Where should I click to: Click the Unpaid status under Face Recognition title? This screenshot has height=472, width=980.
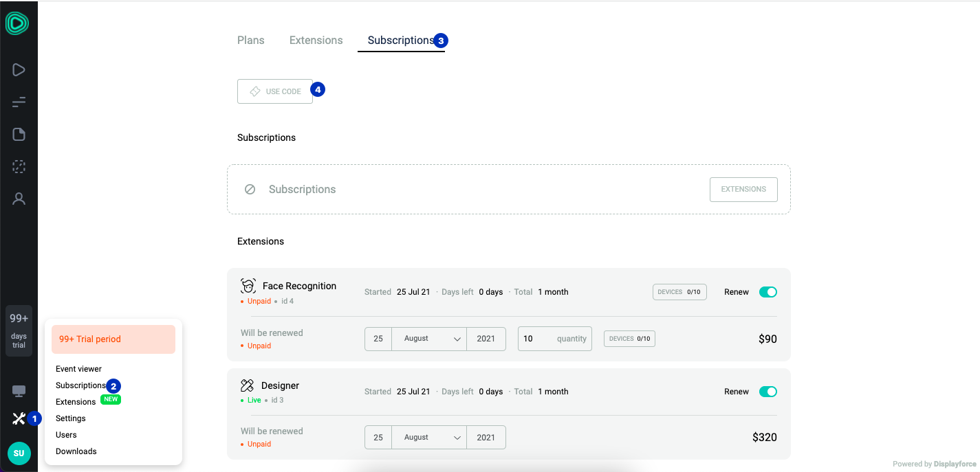click(x=259, y=301)
